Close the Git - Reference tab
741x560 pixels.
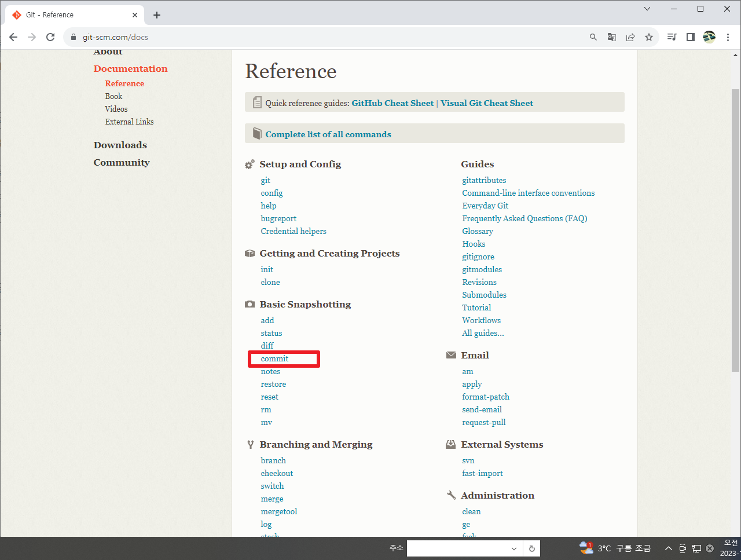coord(135,15)
